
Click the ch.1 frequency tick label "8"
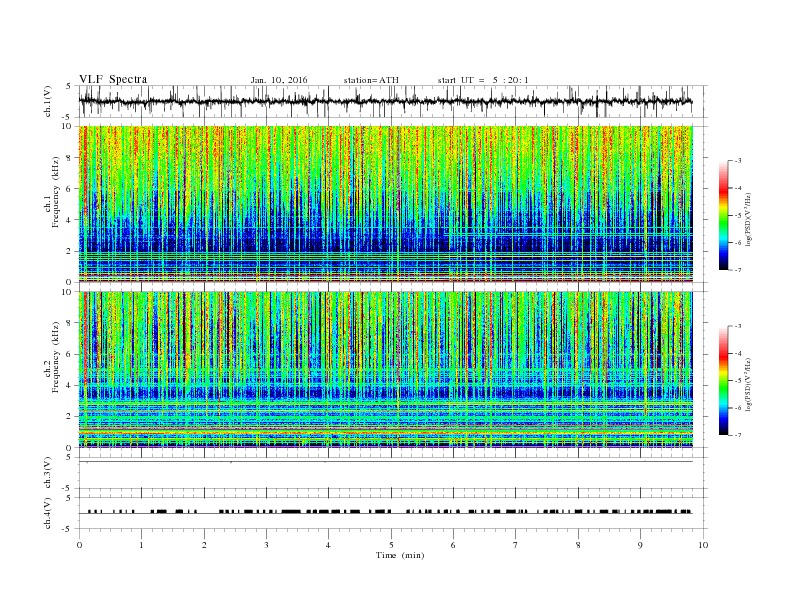click(70, 158)
